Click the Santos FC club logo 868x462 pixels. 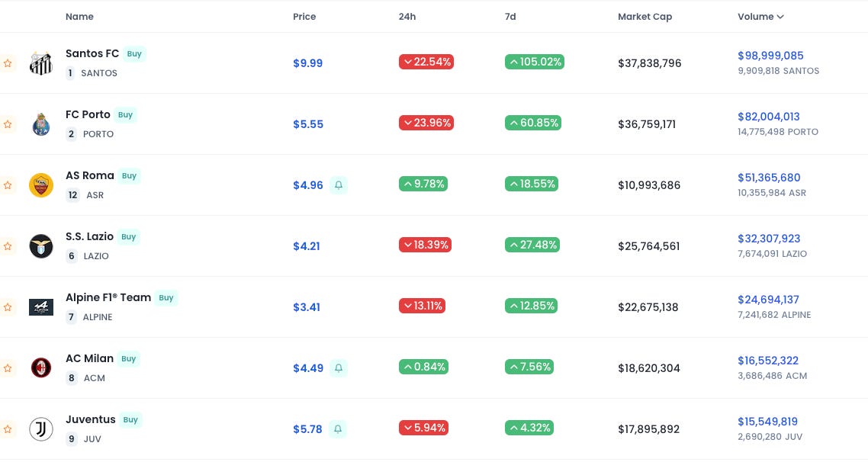41,63
